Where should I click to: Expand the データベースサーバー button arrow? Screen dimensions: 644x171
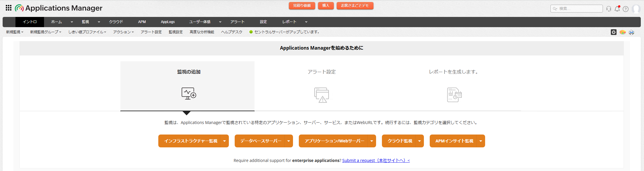(289, 141)
